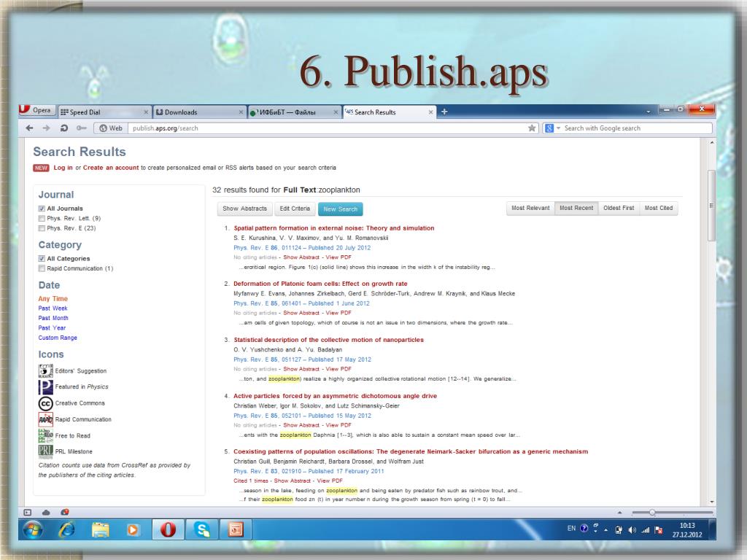This screenshot has height=560, width=747.
Task: Click the Featured in Physics icon
Action: (x=45, y=387)
